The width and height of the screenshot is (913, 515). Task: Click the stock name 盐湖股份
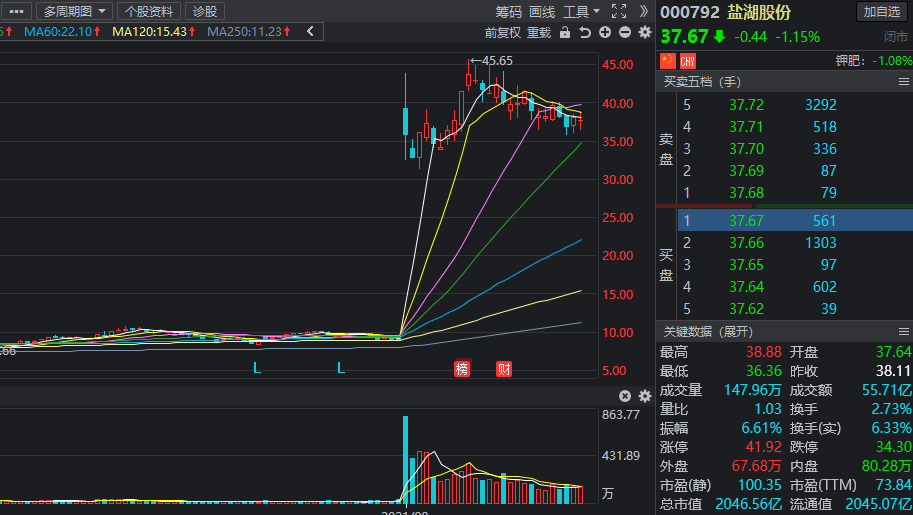point(759,12)
